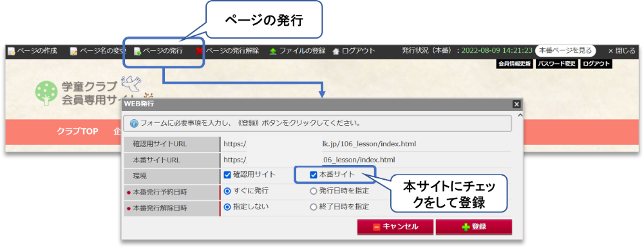The width and height of the screenshot is (644, 248).
Task: Click the ページの作成 page icon
Action: 12,52
